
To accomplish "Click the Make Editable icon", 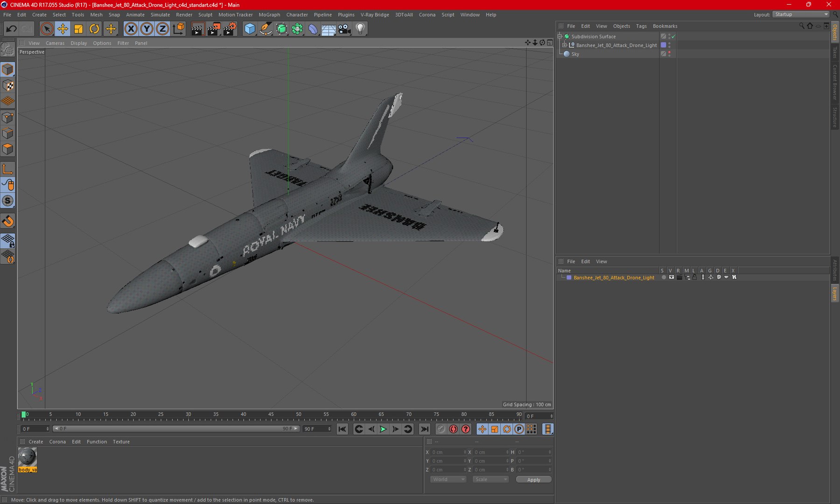I will [x=8, y=49].
